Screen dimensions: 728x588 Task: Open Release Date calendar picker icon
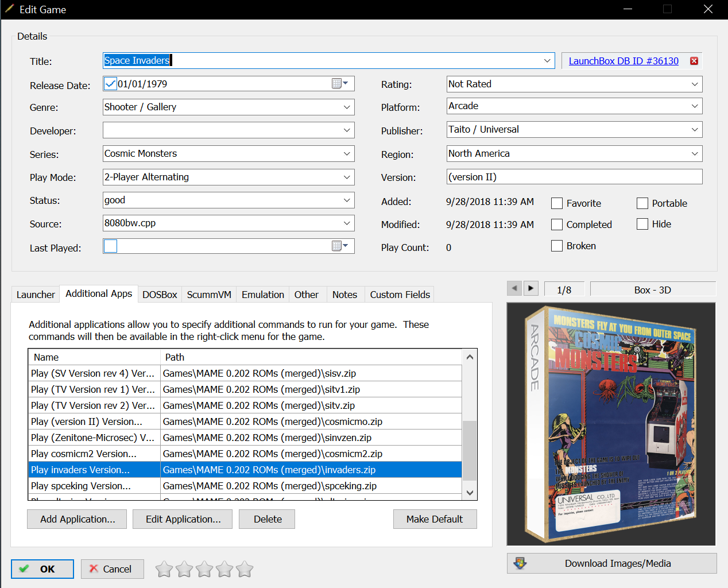[x=340, y=83]
